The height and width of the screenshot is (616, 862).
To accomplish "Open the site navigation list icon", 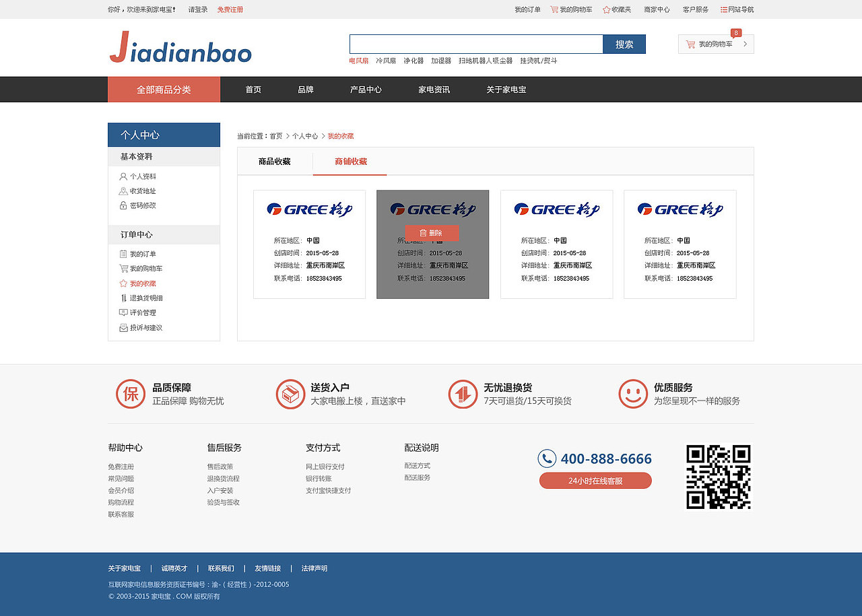I will click(724, 9).
